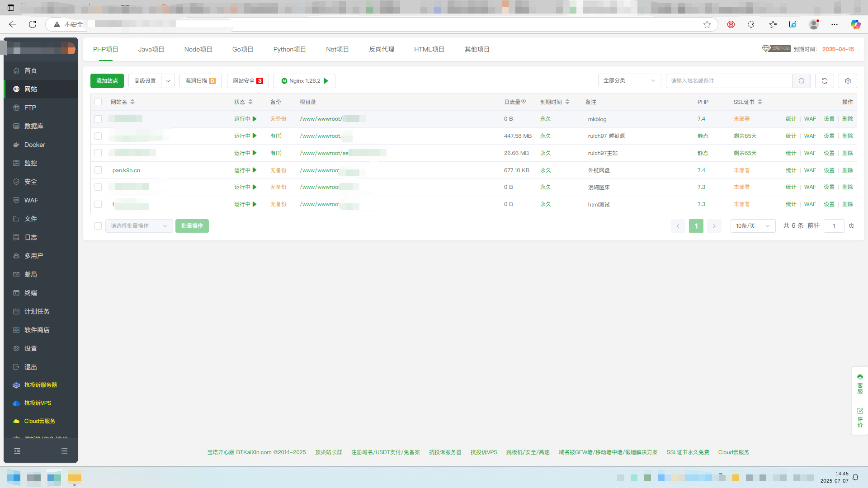Switch to the Node项目 tab
868x488 pixels.
click(198, 49)
